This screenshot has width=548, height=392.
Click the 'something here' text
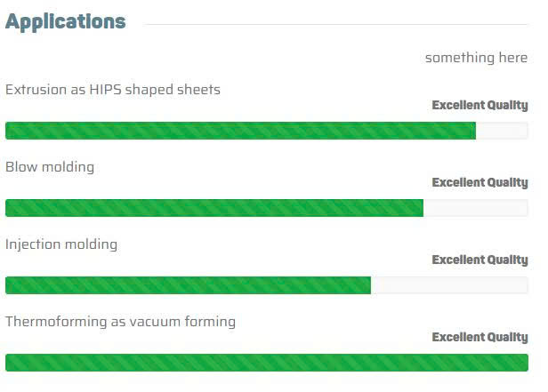pyautogui.click(x=476, y=58)
